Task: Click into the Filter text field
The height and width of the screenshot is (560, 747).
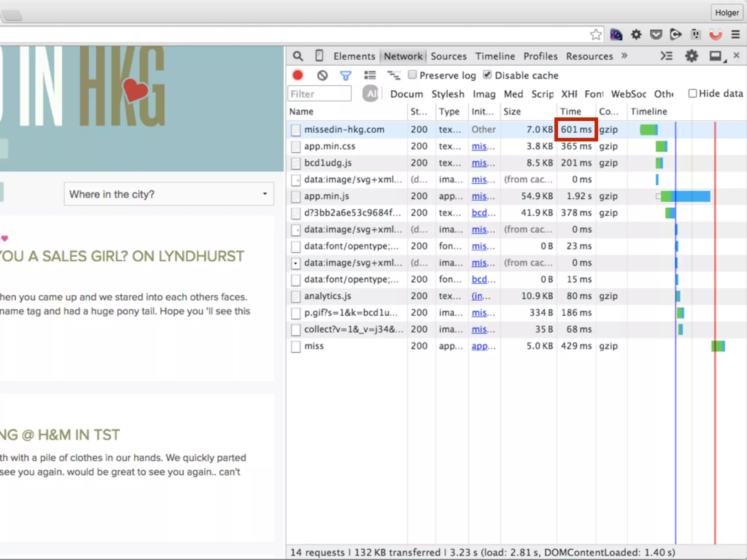Action: [x=319, y=94]
